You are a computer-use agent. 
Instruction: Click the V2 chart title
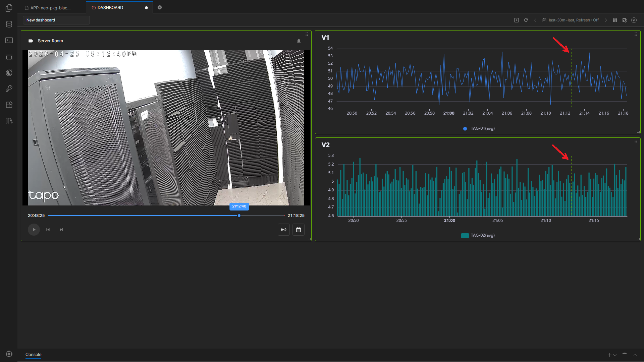(x=325, y=145)
